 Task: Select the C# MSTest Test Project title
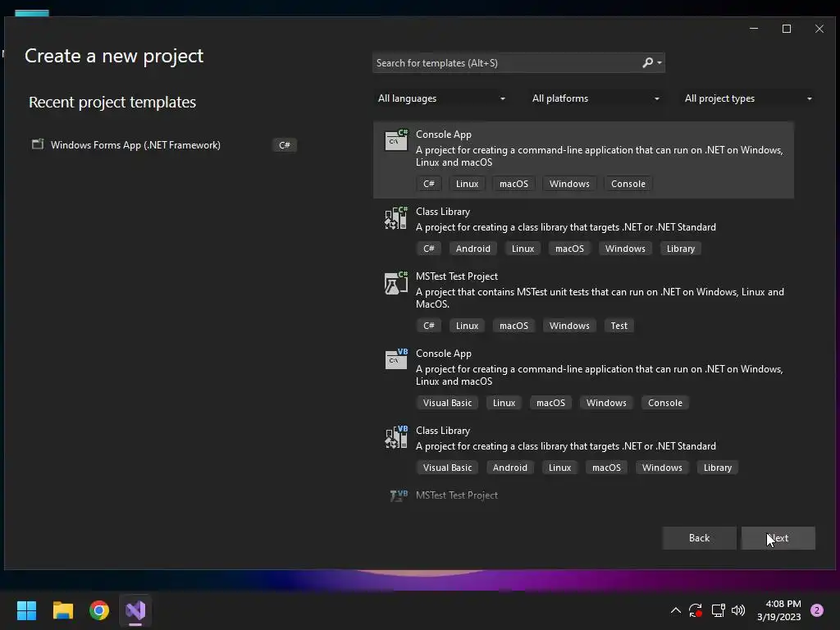tap(457, 276)
